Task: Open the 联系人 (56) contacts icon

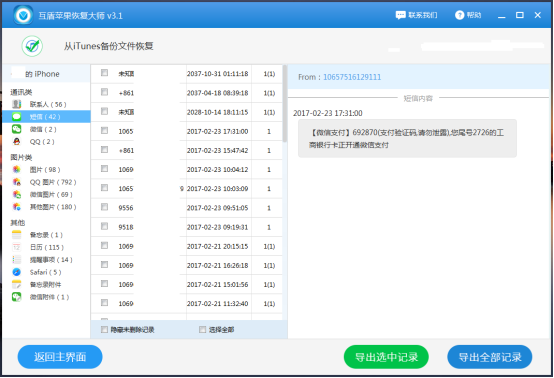Action: pyautogui.click(x=17, y=104)
